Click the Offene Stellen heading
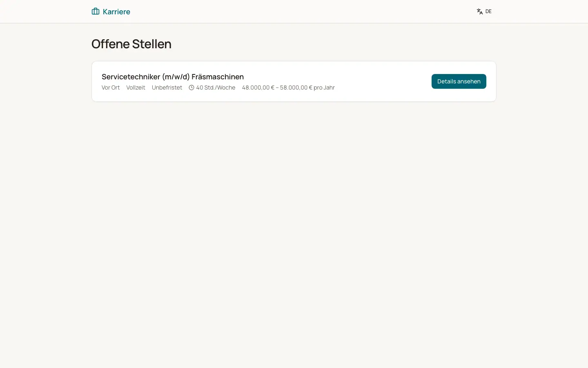588x368 pixels. click(x=131, y=44)
